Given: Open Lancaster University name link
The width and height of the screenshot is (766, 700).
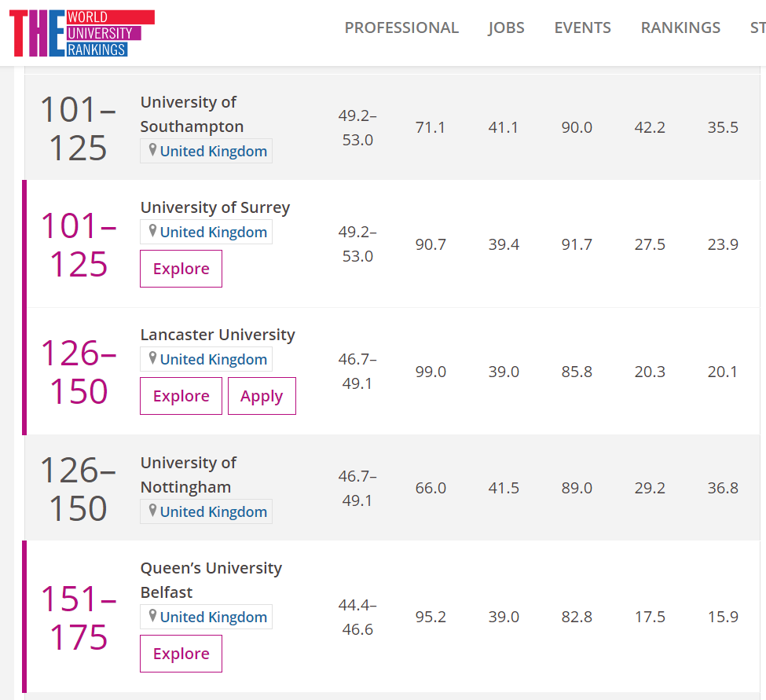Looking at the screenshot, I should (218, 335).
